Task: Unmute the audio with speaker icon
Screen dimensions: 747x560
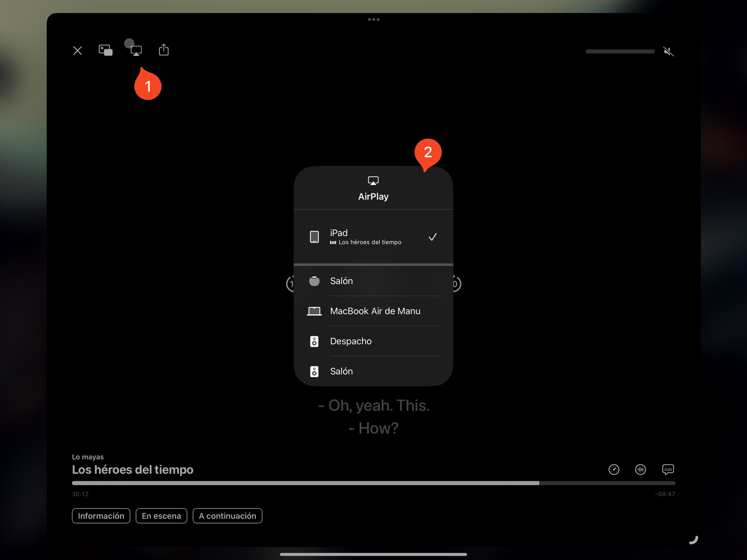Action: click(668, 51)
